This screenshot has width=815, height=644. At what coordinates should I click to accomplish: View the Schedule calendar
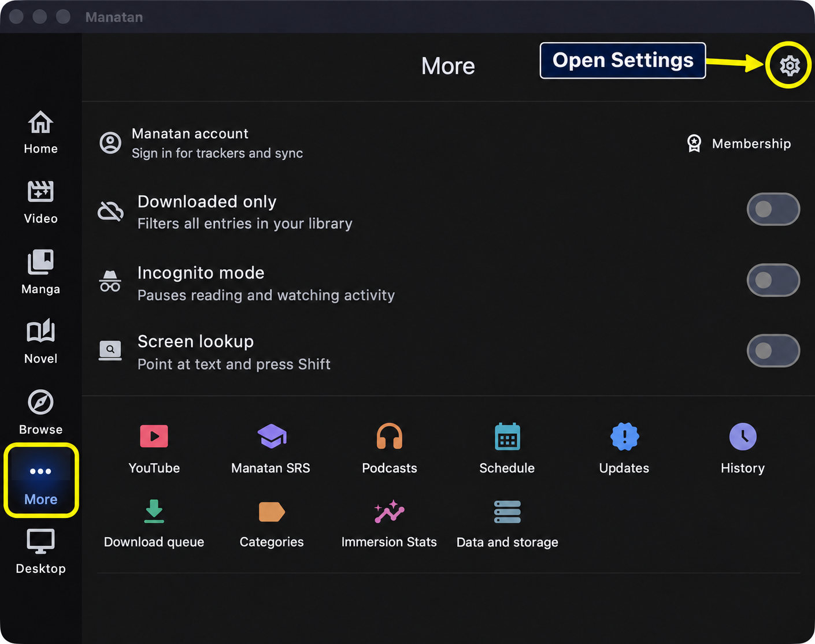tap(507, 449)
